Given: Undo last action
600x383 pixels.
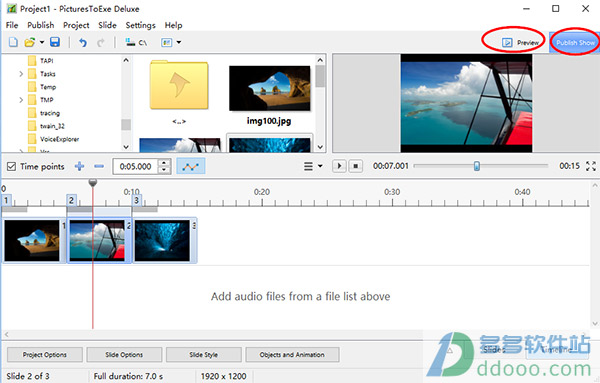Looking at the screenshot, I should click(83, 42).
